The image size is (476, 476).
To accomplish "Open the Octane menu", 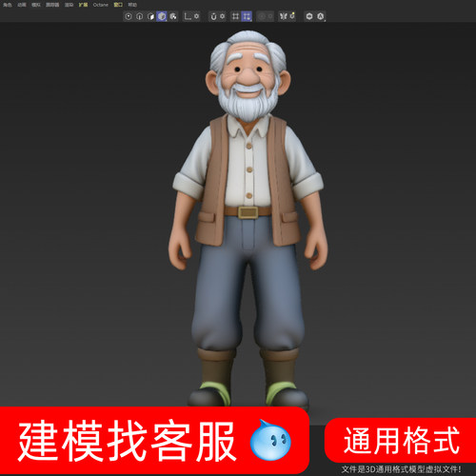I will pyautogui.click(x=101, y=5).
